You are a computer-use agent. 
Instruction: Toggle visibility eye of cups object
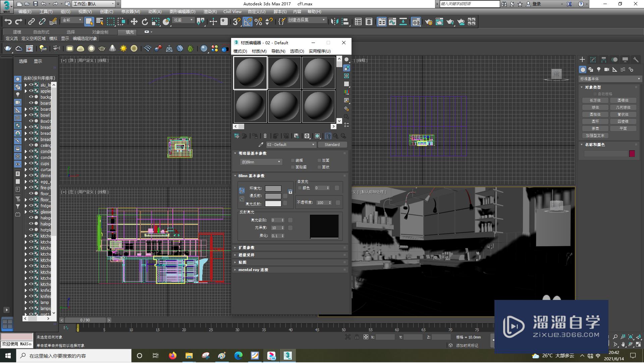[x=31, y=163]
